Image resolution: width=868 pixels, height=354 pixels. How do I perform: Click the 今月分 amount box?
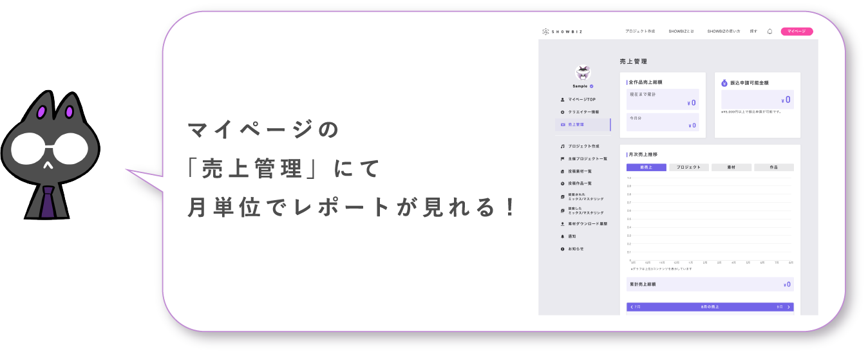(x=663, y=122)
